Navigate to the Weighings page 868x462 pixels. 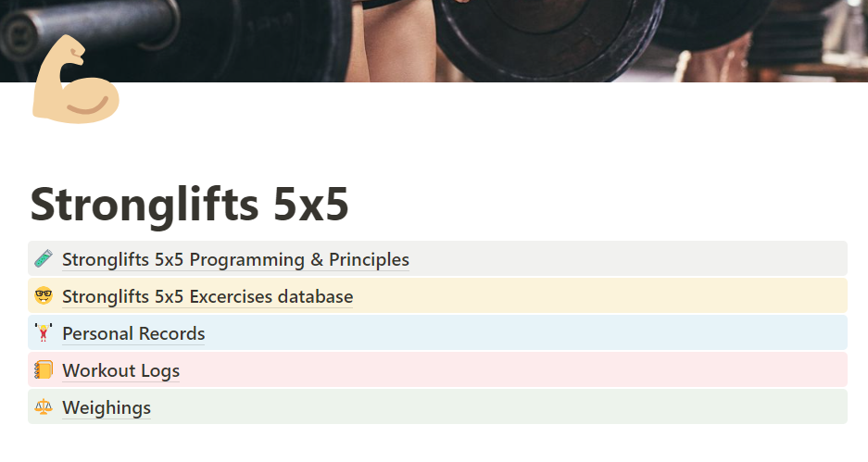(107, 407)
